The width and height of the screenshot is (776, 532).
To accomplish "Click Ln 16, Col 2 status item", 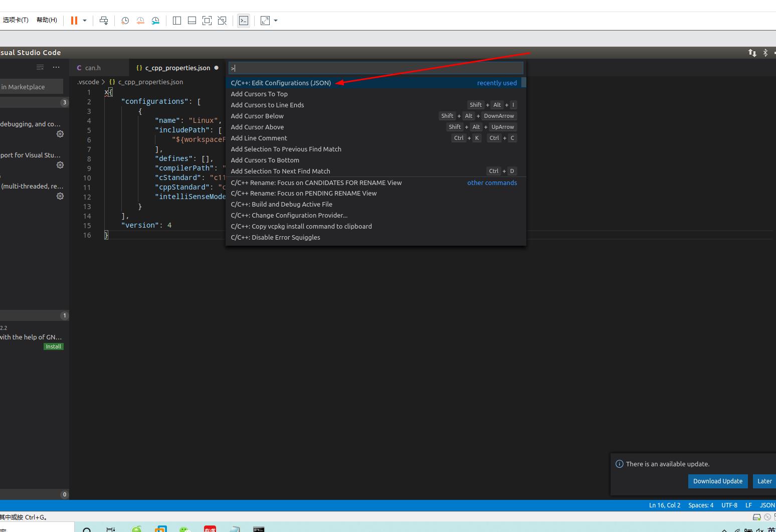I will point(665,505).
